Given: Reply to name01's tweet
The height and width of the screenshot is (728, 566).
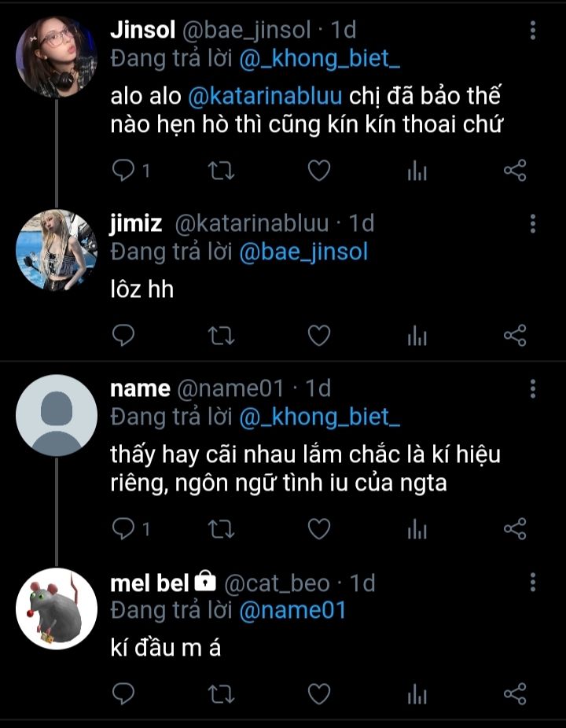Looking at the screenshot, I should pyautogui.click(x=125, y=529).
